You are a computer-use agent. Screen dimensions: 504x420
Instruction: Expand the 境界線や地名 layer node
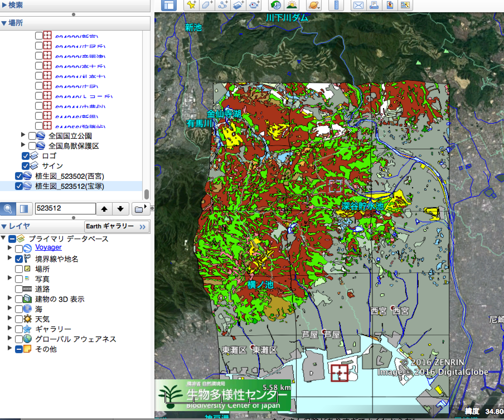[x=10, y=258]
